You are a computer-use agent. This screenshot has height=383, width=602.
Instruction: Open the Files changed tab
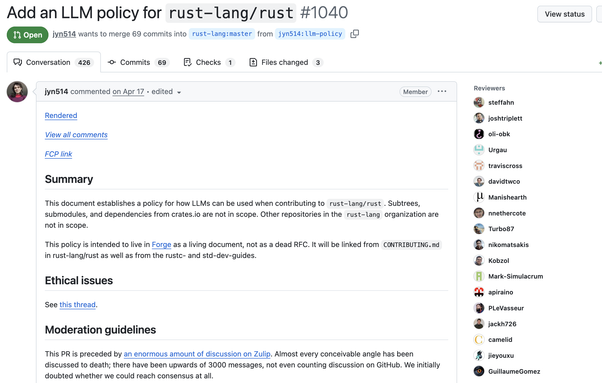(x=285, y=62)
